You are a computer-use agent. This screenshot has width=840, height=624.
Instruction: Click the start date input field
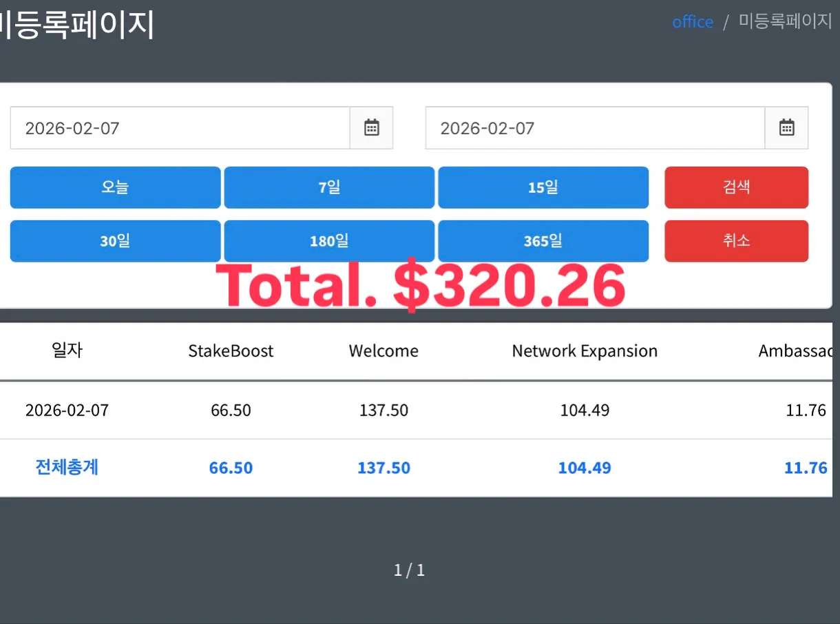(180, 128)
